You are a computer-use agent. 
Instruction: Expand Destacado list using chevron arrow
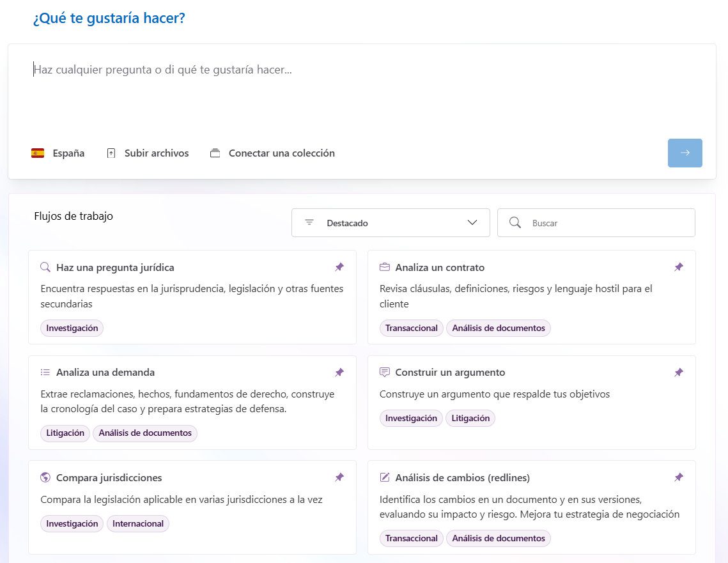472,223
